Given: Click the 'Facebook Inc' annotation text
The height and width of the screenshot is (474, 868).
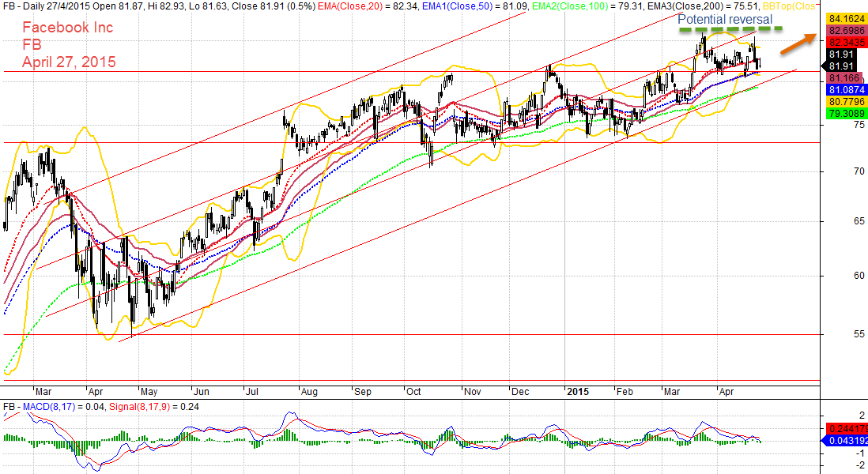Looking at the screenshot, I should [67, 27].
